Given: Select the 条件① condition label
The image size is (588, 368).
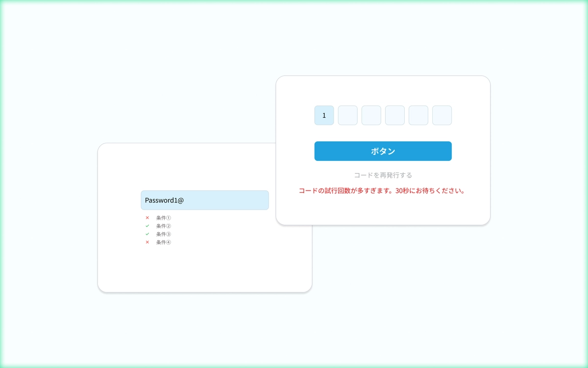Looking at the screenshot, I should coord(163,217).
